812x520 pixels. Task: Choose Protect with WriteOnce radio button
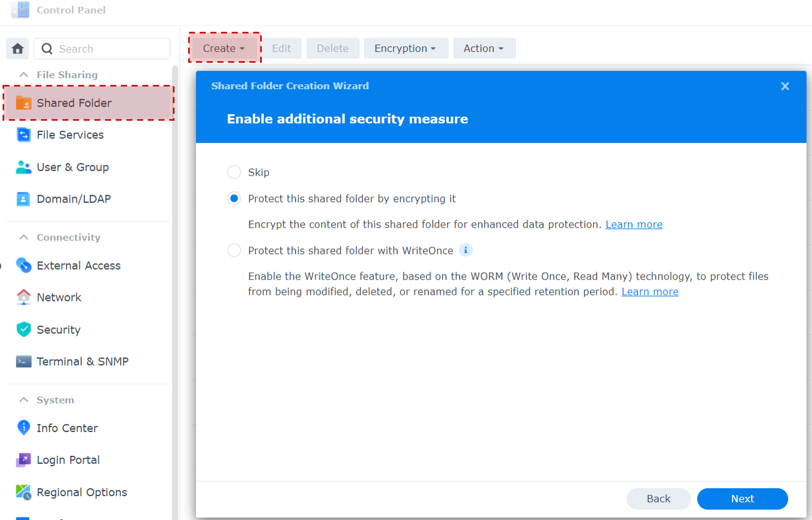click(234, 251)
